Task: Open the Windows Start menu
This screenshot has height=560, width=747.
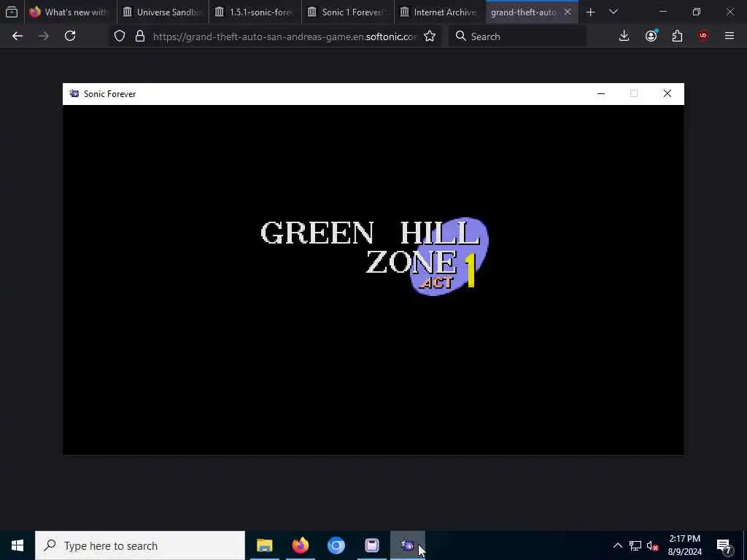Action: click(x=18, y=545)
